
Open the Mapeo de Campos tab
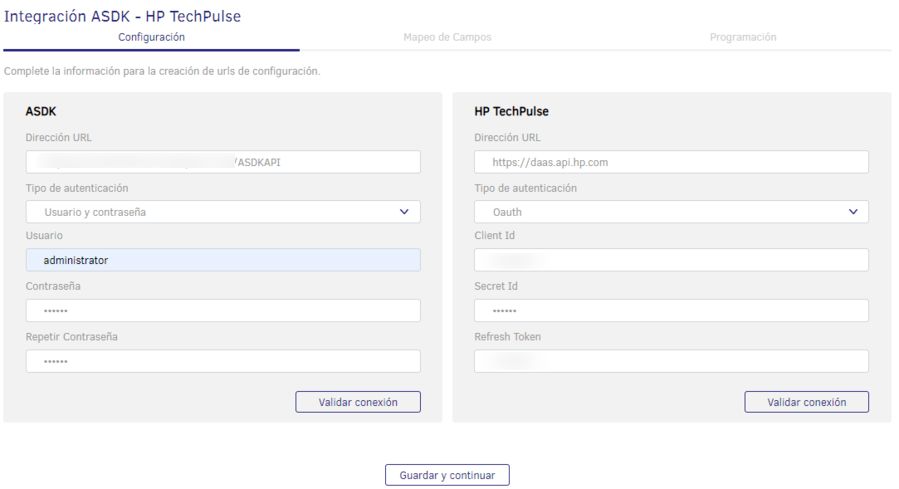pyautogui.click(x=447, y=37)
